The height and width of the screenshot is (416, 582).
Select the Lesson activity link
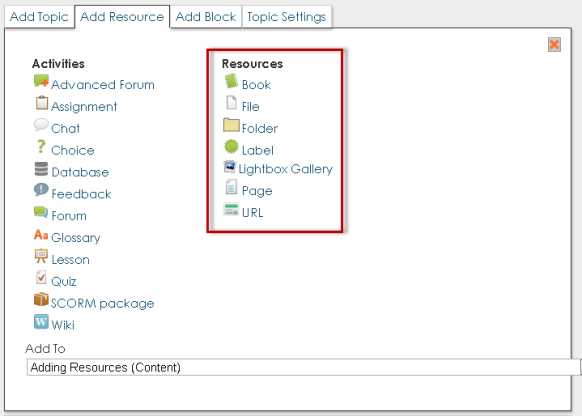(70, 259)
